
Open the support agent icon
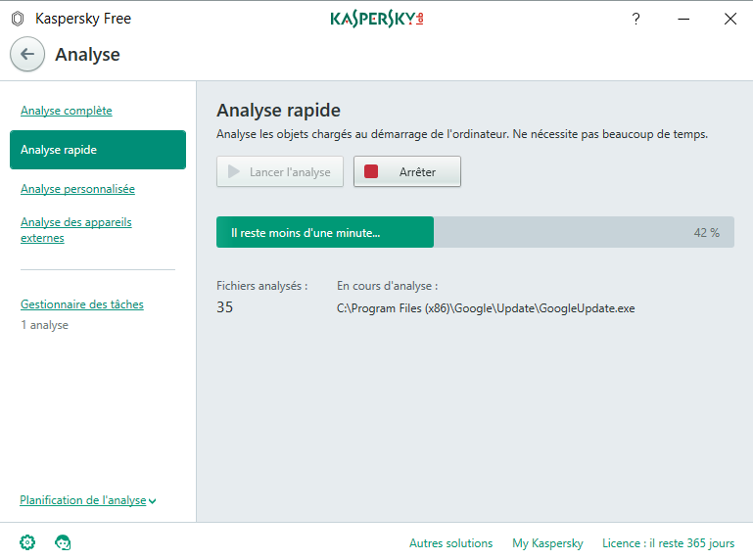pos(63,542)
